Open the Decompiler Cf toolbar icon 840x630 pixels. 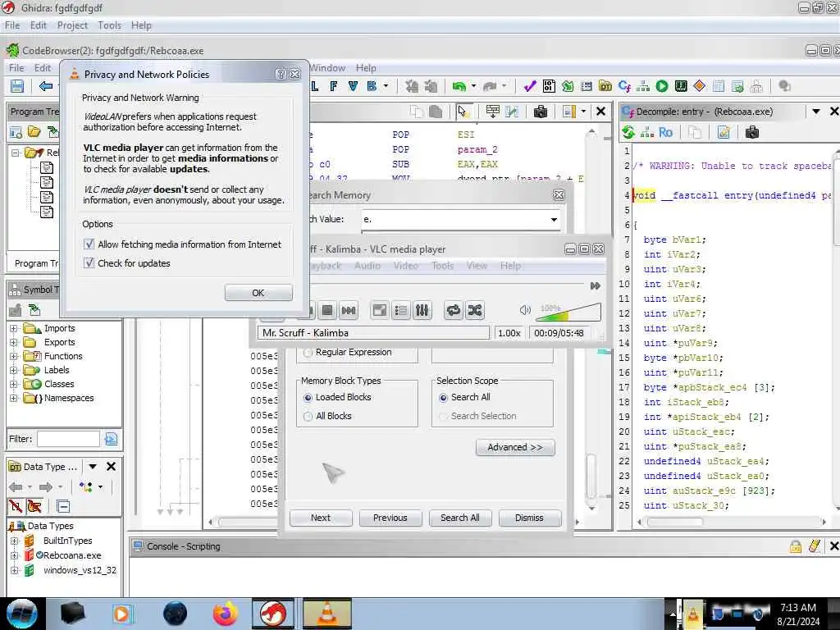[624, 86]
